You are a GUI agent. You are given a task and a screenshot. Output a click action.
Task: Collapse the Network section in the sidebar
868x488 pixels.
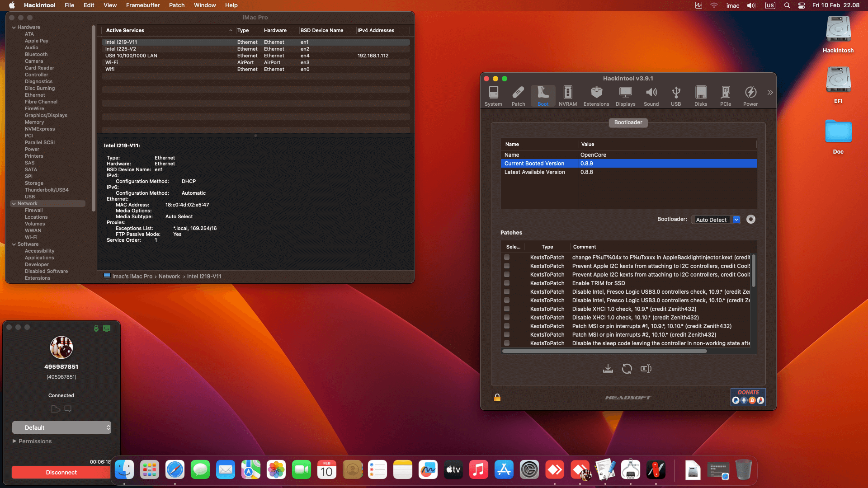tap(15, 203)
